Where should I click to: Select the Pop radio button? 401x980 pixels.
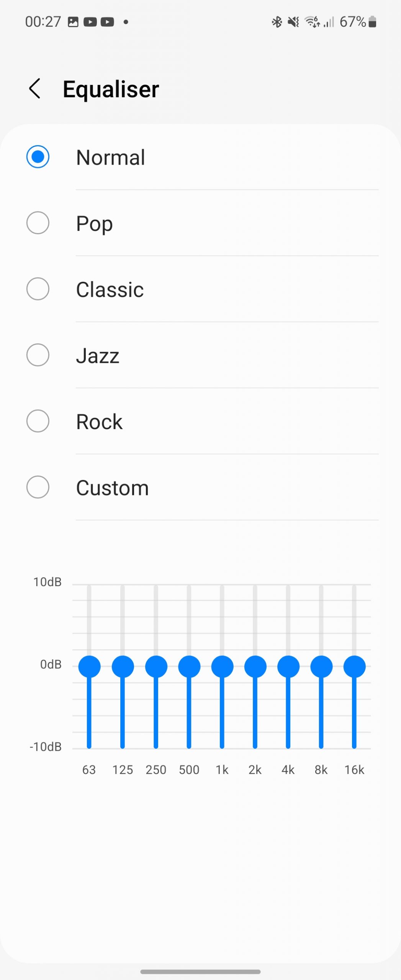(38, 223)
